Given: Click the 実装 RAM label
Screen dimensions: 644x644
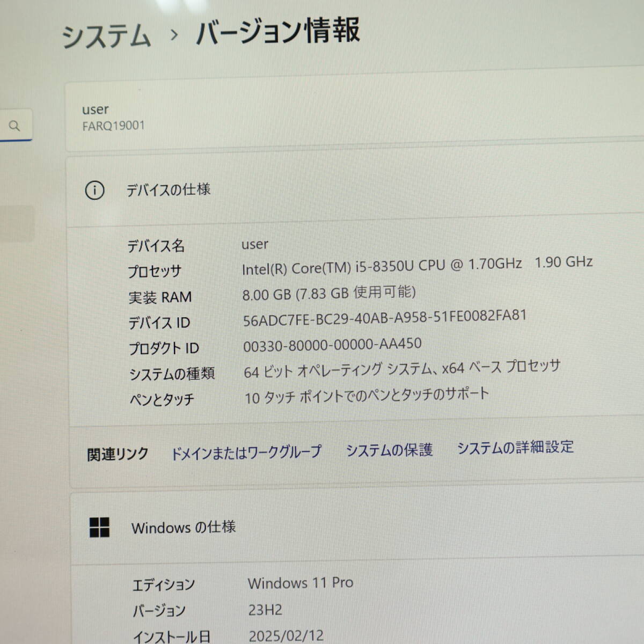Looking at the screenshot, I should click(160, 297).
